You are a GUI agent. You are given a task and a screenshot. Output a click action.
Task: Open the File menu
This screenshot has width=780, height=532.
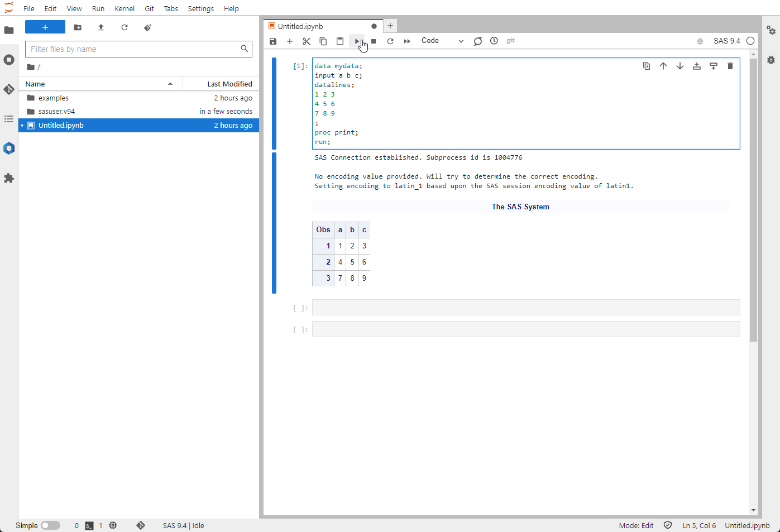coord(29,8)
